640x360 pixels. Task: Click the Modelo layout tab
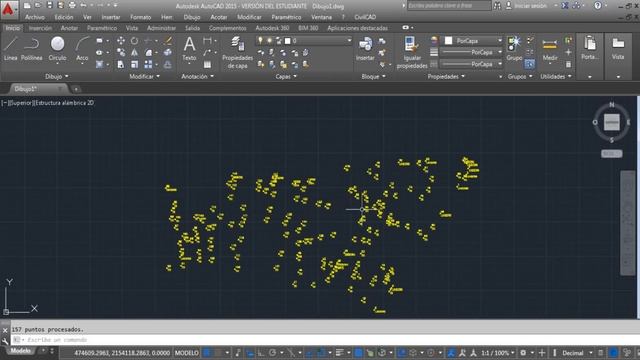[x=20, y=351]
